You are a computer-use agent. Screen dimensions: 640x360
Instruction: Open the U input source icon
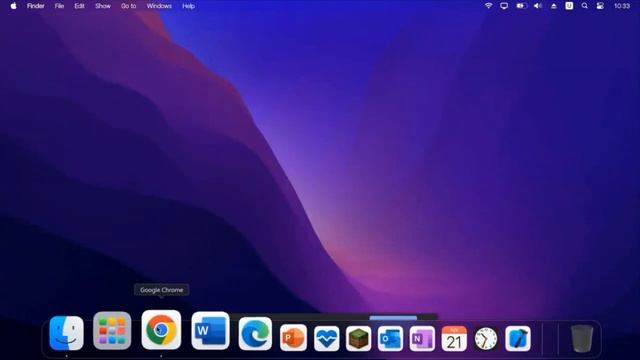[x=569, y=6]
